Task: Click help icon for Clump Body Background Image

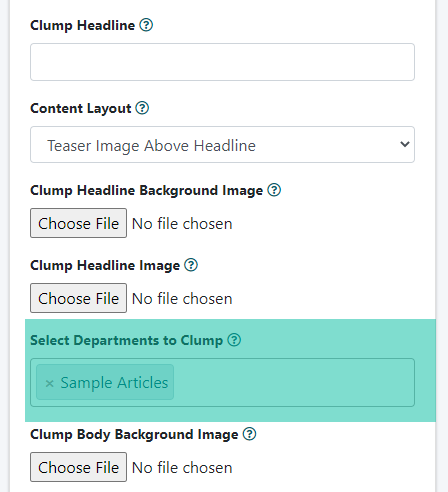Action: tap(249, 434)
